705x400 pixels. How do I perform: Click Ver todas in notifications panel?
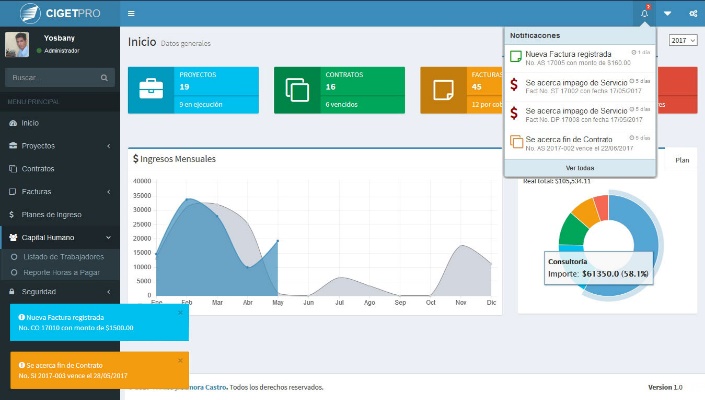(x=580, y=167)
